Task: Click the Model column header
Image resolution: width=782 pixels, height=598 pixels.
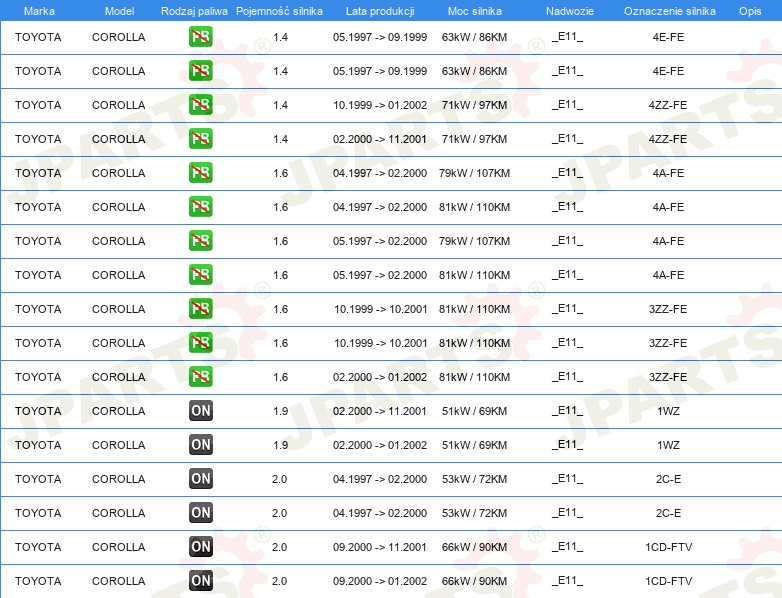Action: point(119,11)
